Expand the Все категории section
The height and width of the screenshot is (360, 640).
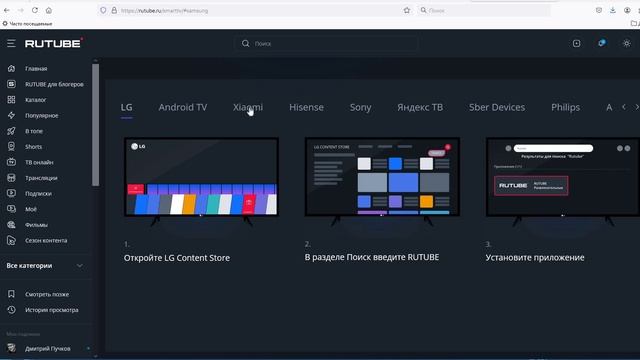pyautogui.click(x=44, y=266)
